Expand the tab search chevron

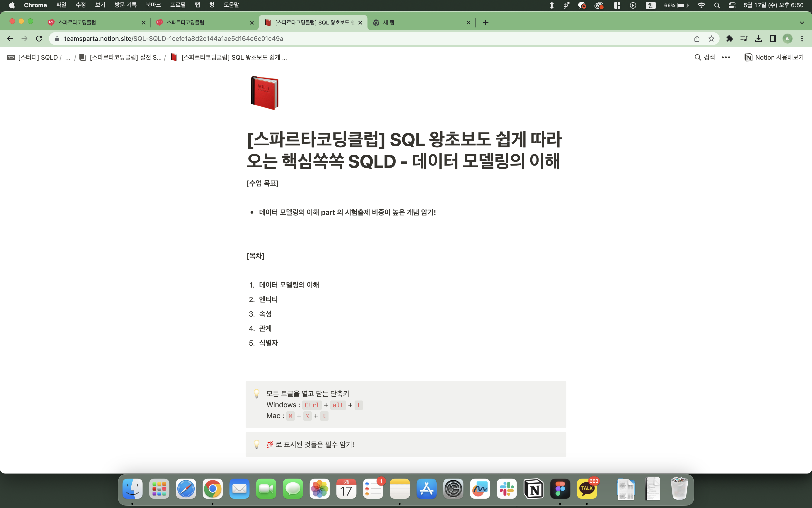point(802,22)
